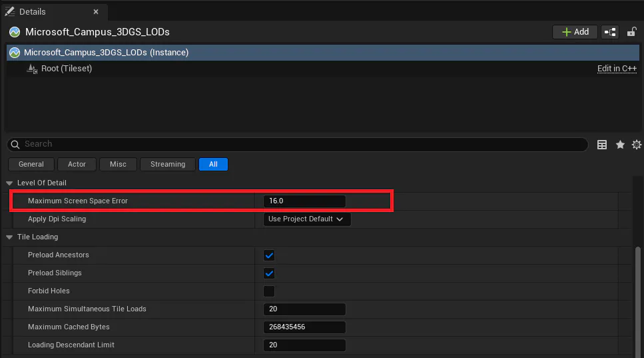Click the Details pencil icon
Image resolution: width=644 pixels, height=358 pixels.
tap(10, 11)
